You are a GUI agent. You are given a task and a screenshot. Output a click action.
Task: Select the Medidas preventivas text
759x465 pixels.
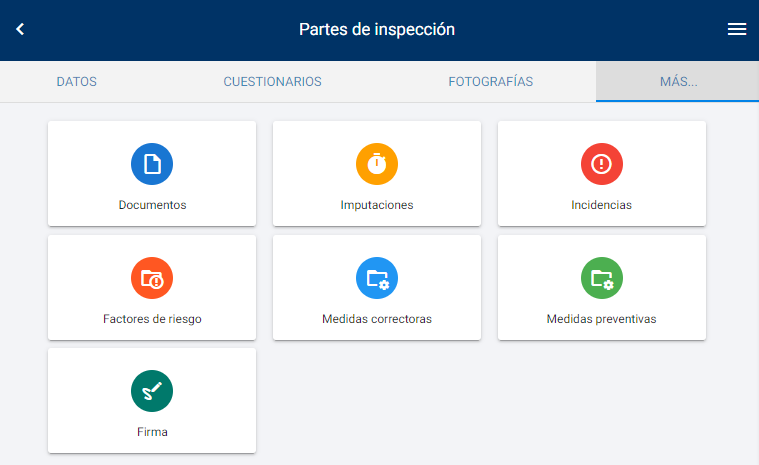pos(602,319)
